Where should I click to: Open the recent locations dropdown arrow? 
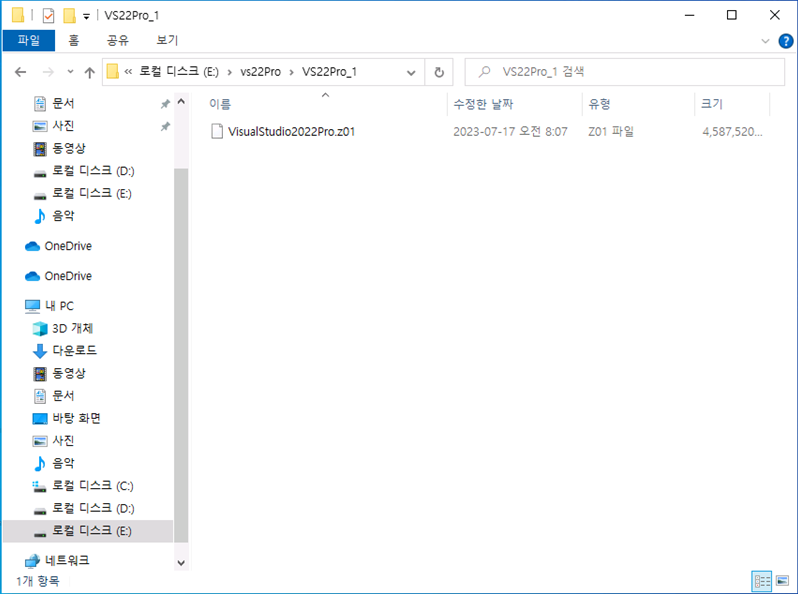coord(70,72)
